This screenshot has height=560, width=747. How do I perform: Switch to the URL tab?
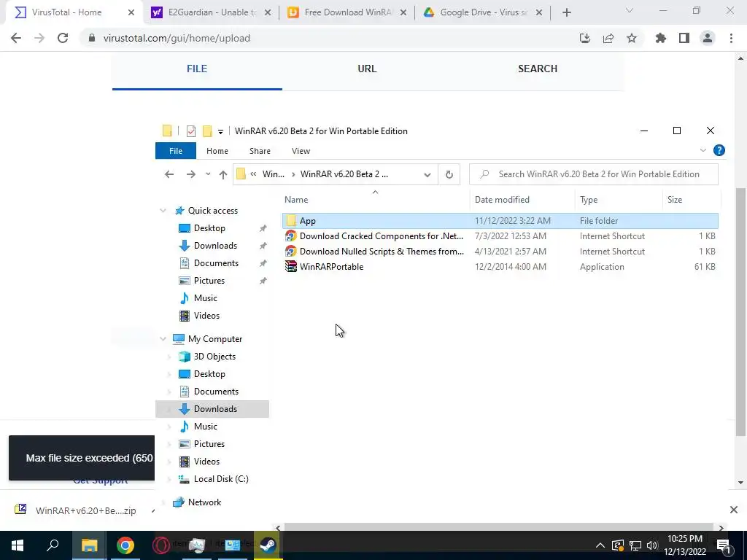pos(367,69)
